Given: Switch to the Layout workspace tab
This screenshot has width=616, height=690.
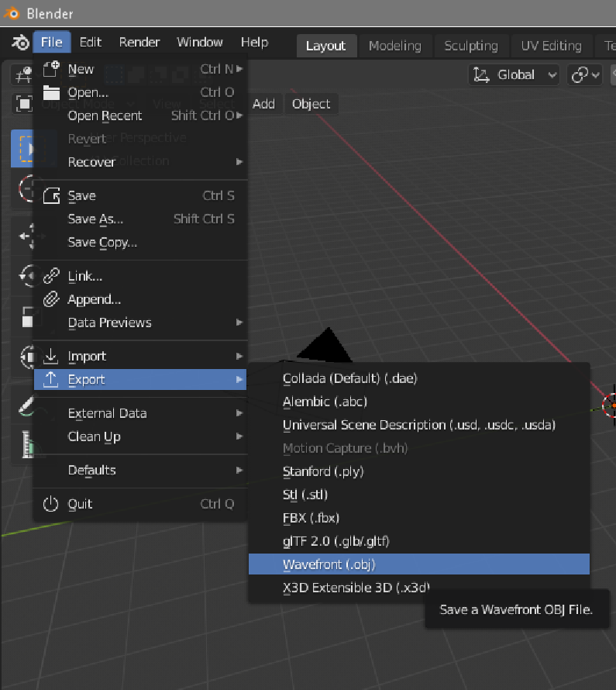Looking at the screenshot, I should click(325, 46).
